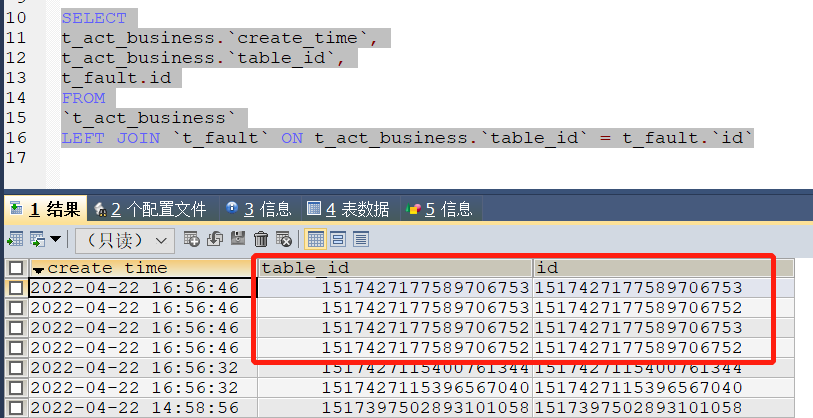This screenshot has height=418, width=813.
Task: Click the table_id column header
Action: 395,268
